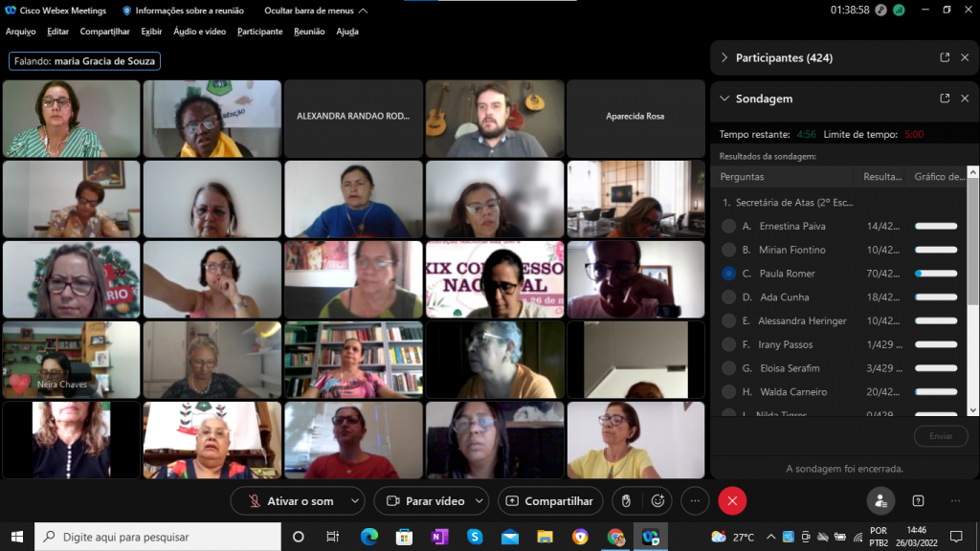Pop out the Participantes panel
This screenshot has width=980, height=551.
pos(945,57)
